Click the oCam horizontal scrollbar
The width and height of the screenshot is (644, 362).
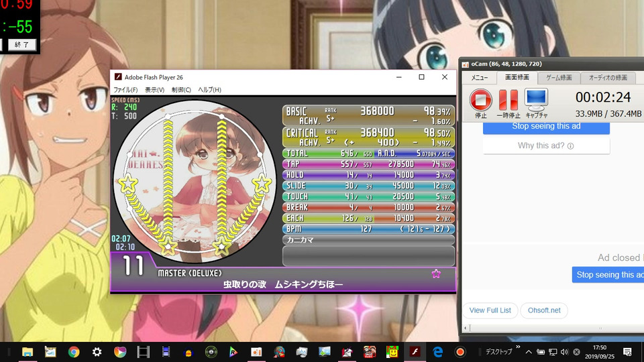pos(553,328)
